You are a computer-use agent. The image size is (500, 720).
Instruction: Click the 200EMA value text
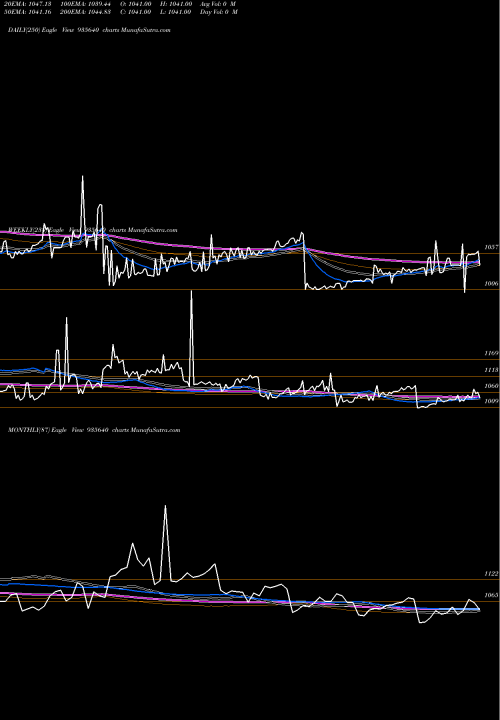click(85, 12)
